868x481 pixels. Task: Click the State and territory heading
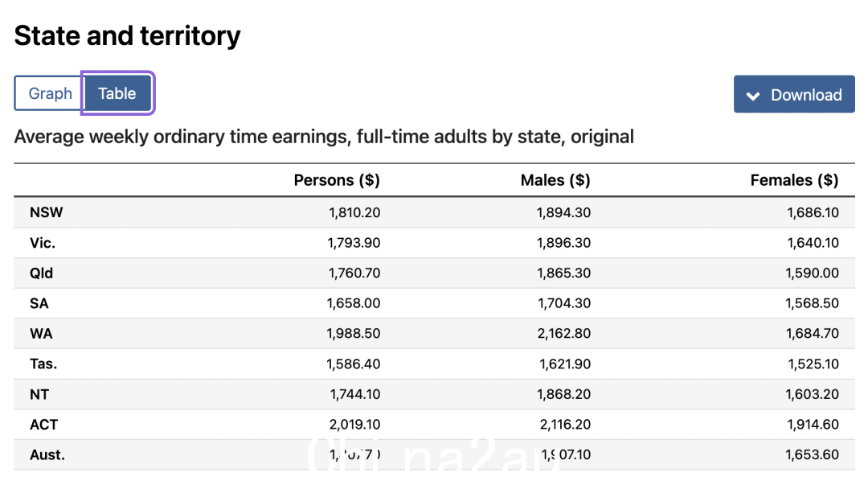click(127, 36)
